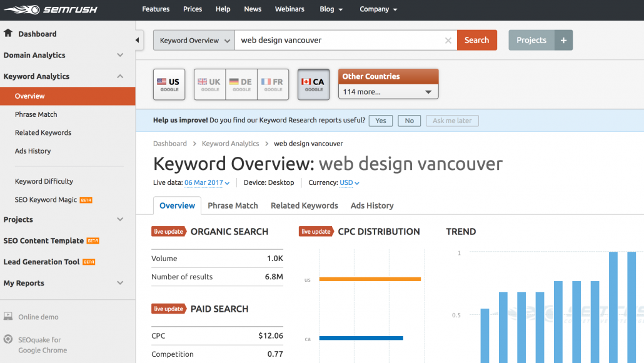
Task: Open Related Keywords in the sidebar
Action: [x=43, y=132]
